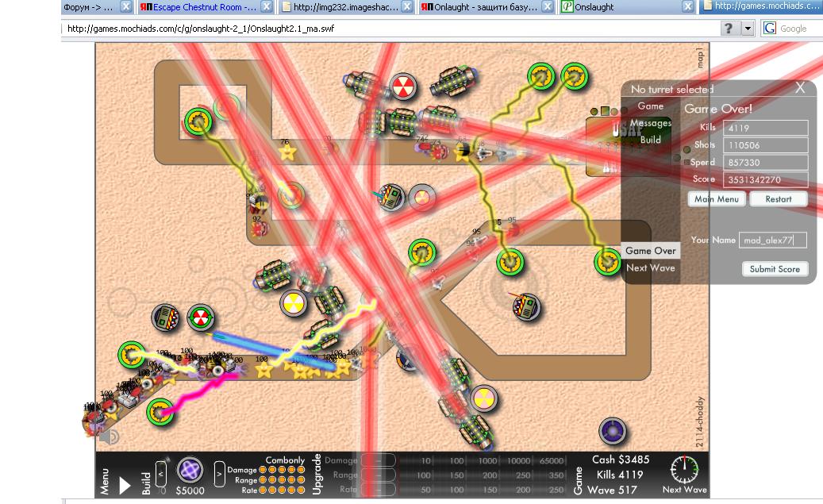823x504 pixels.
Task: Open the Upgrade section label in bottom bar
Action: [317, 474]
